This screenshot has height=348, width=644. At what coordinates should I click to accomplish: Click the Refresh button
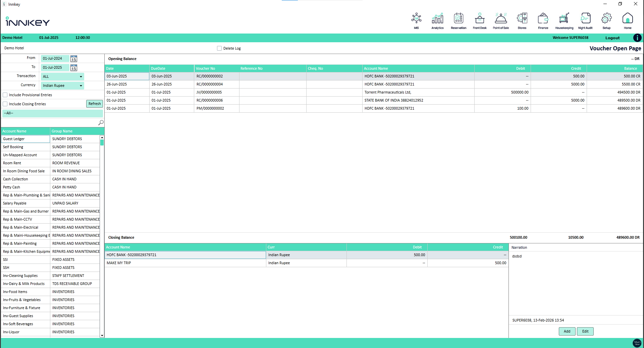(x=95, y=104)
